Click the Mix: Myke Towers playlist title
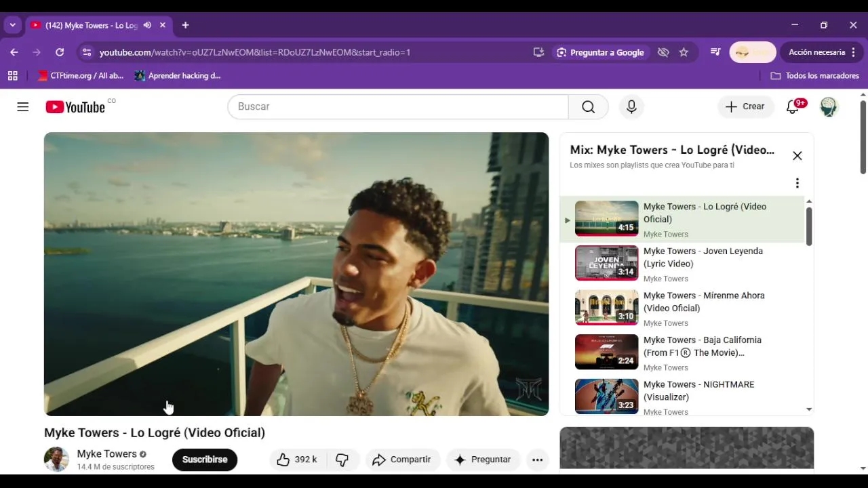868x488 pixels. tap(672, 150)
